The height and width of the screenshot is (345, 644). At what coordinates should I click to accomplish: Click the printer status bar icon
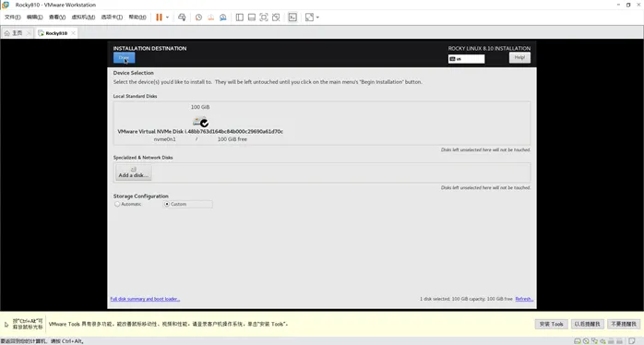611,341
